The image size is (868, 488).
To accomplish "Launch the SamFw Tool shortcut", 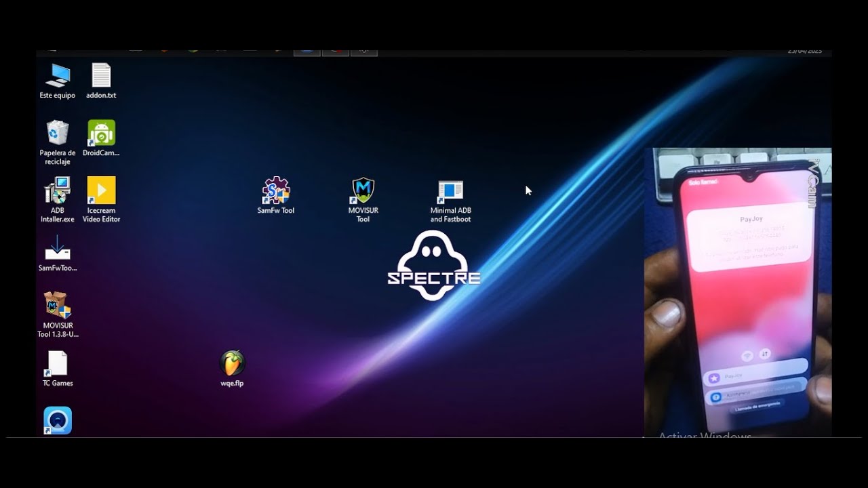I will [x=276, y=197].
